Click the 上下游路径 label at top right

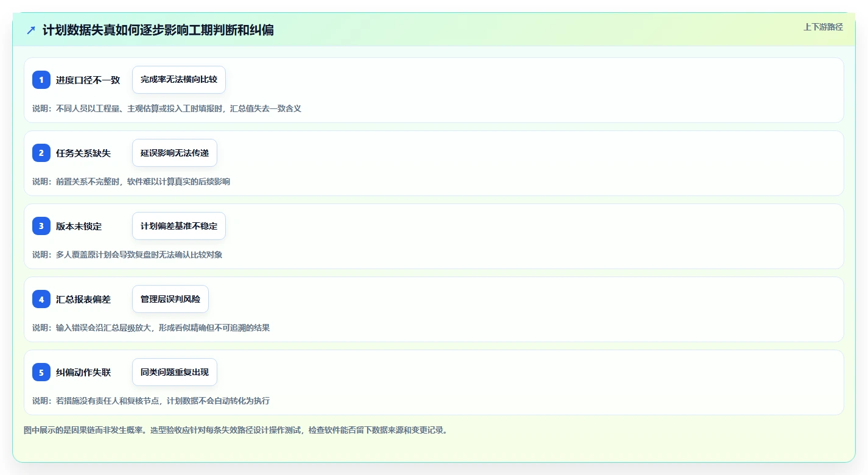(823, 27)
